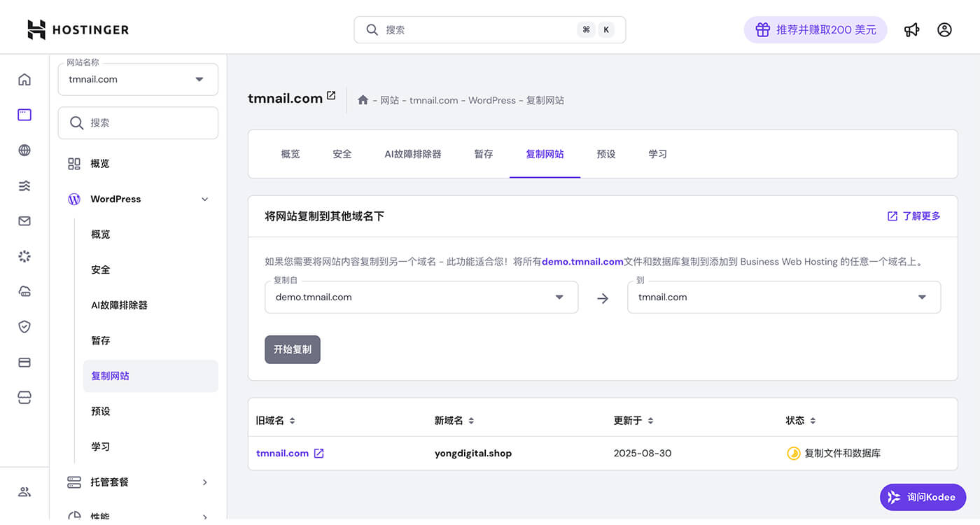This screenshot has height=525, width=980.
Task: Open the cloud server icon in rail
Action: [24, 292]
